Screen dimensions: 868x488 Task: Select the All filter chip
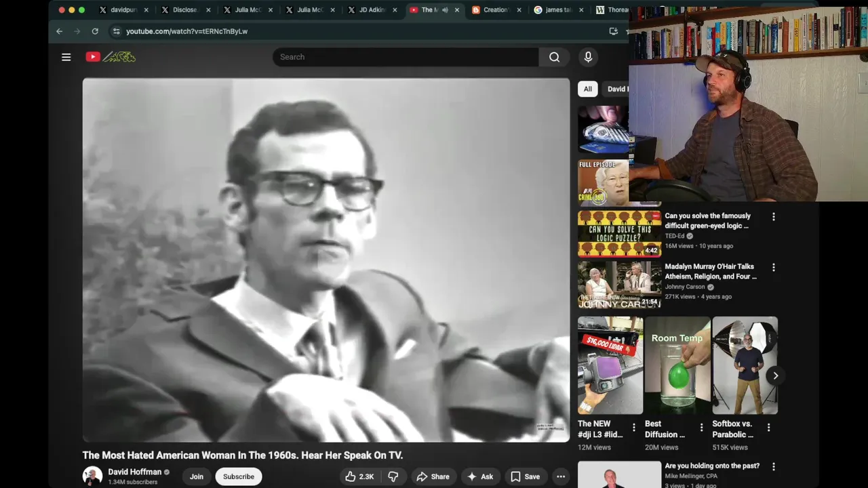click(x=588, y=89)
